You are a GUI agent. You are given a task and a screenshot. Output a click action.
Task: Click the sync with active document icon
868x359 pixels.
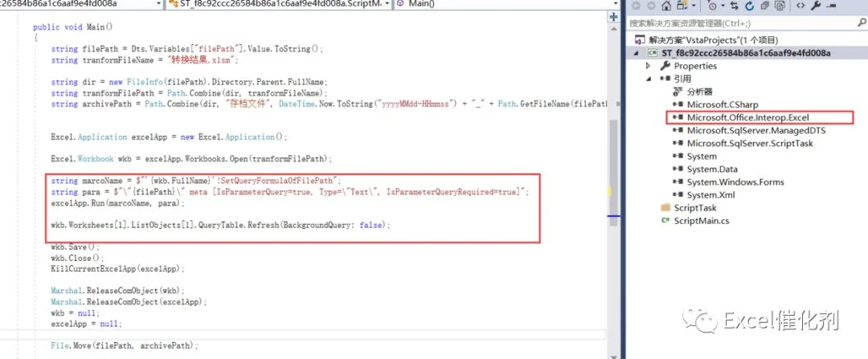click(x=735, y=6)
